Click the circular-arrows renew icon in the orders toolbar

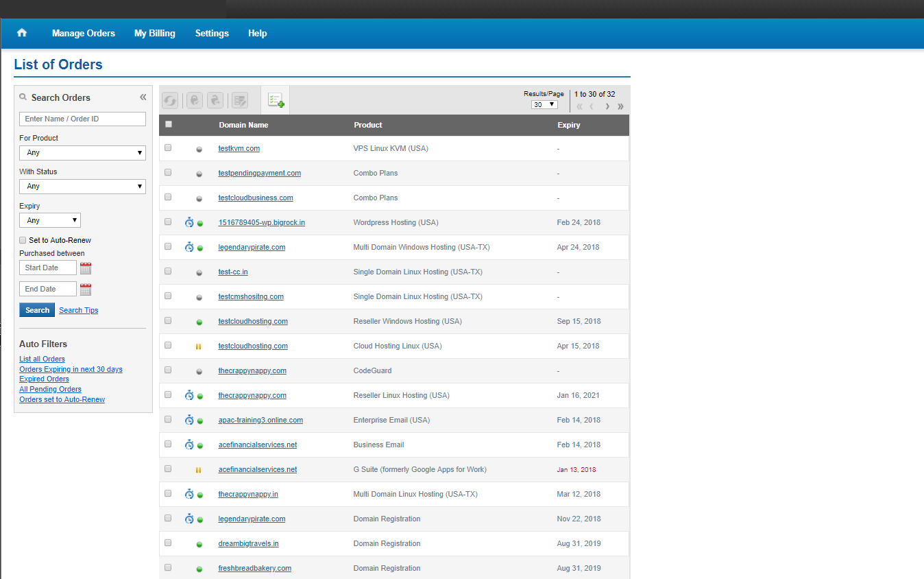point(170,101)
